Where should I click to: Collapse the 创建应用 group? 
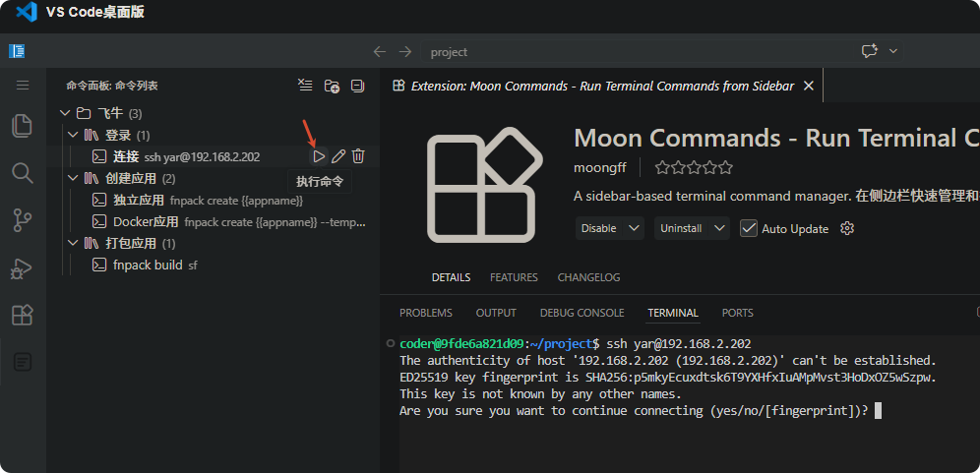[73, 179]
